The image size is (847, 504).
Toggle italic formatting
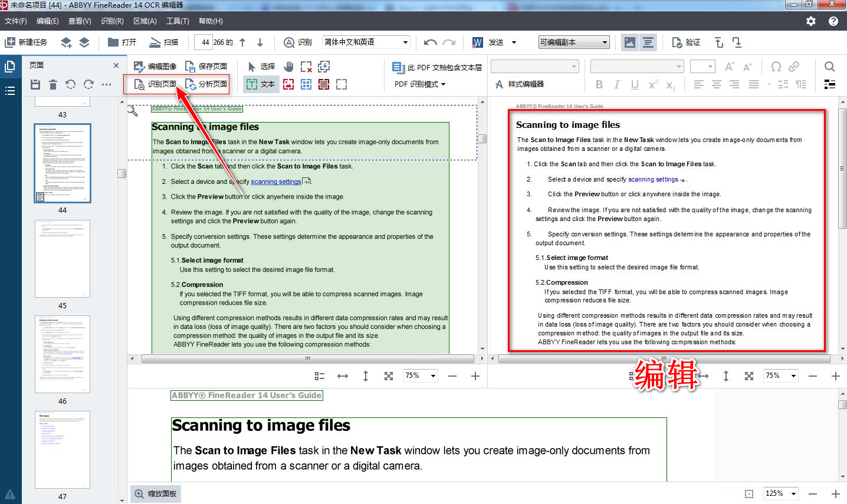tap(617, 84)
